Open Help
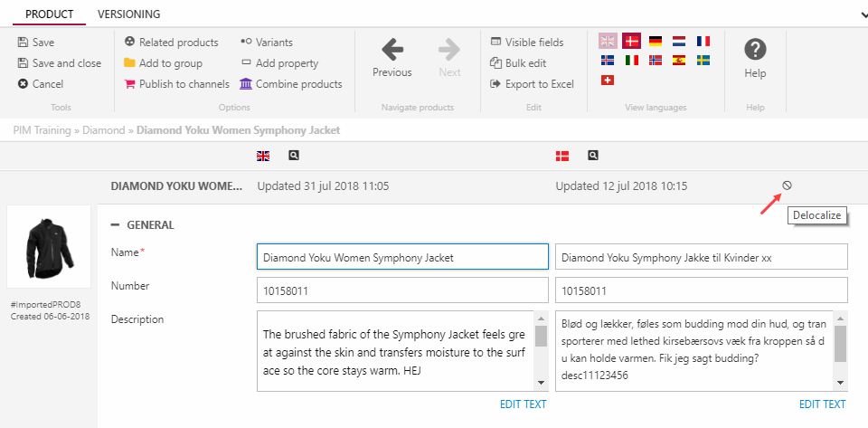This screenshot has height=428, width=868. coord(755,51)
